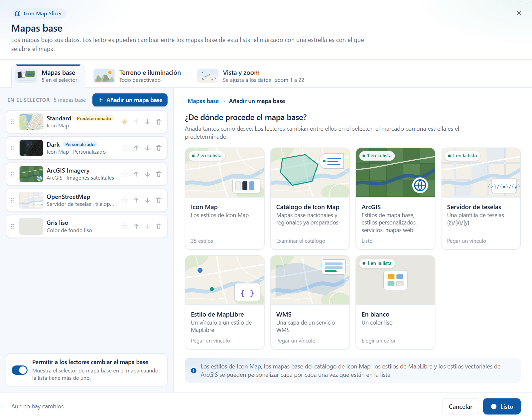Remove ArcGIS Imagery via trash icon
Image resolution: width=532 pixels, height=420 pixels.
click(x=159, y=174)
